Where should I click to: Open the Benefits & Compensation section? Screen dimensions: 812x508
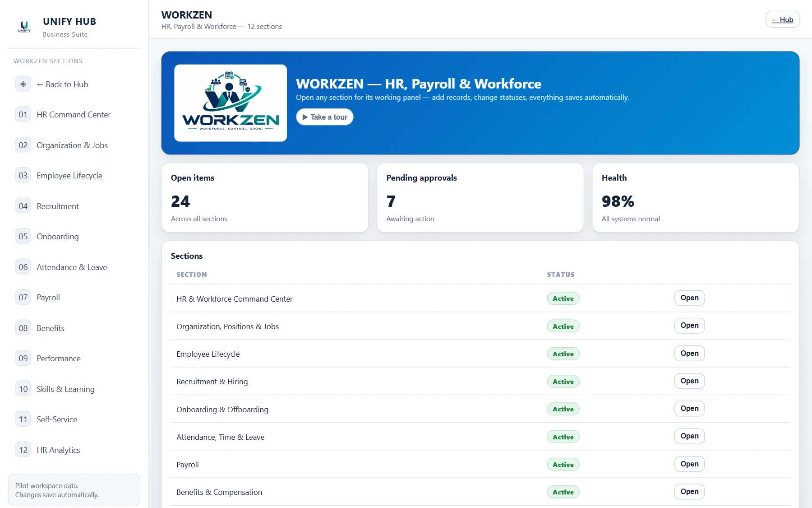[x=689, y=491]
